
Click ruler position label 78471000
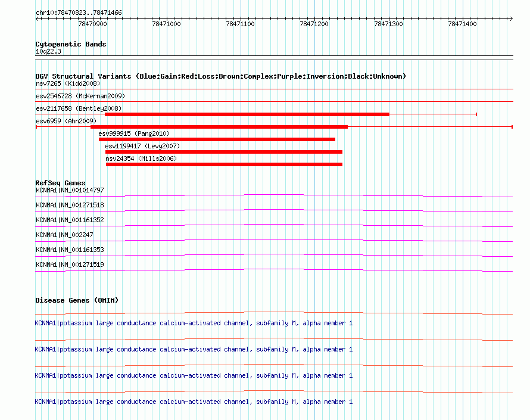(166, 24)
